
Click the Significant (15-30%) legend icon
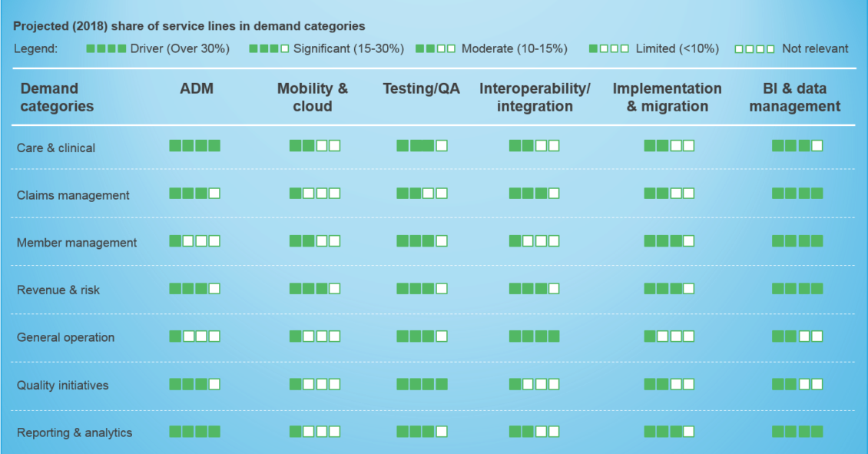tap(269, 48)
